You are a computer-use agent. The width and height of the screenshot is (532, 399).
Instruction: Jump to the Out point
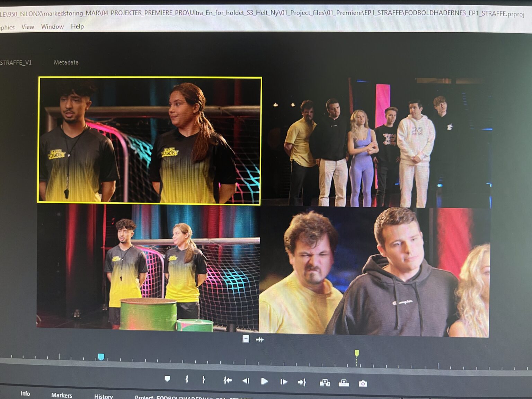coord(302,382)
